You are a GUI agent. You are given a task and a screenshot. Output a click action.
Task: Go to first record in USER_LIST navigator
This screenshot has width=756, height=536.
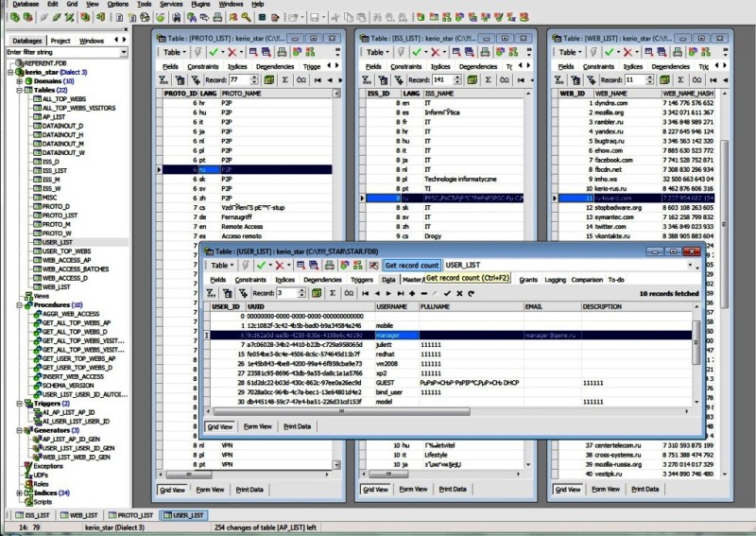click(x=365, y=293)
